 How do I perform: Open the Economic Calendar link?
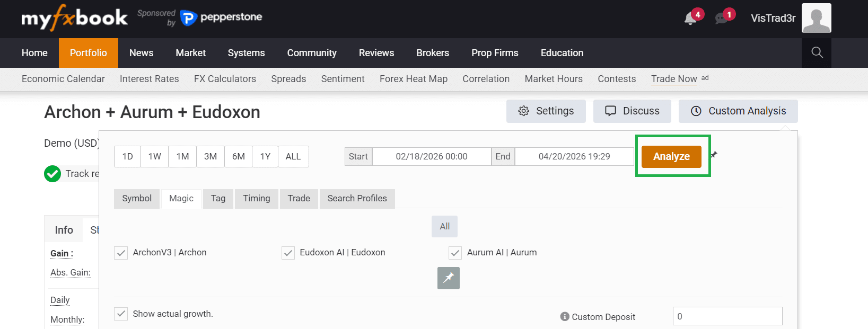point(63,79)
